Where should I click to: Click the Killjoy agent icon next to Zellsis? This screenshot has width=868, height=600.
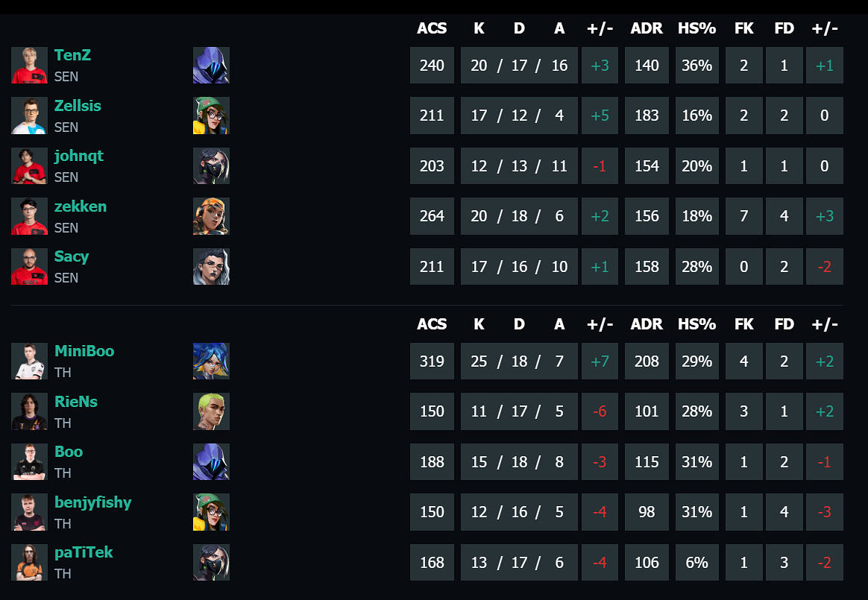(x=211, y=116)
